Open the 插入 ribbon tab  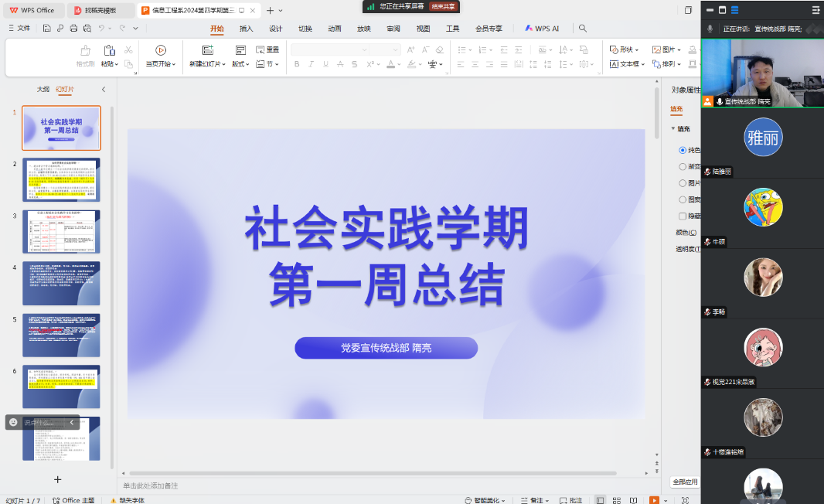246,29
